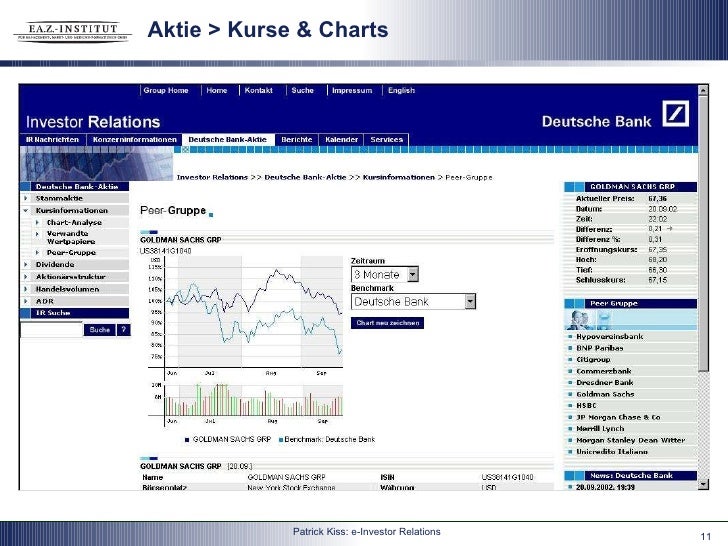Open Goldman Sachs in peer list
This screenshot has width=728, height=546.
point(605,394)
